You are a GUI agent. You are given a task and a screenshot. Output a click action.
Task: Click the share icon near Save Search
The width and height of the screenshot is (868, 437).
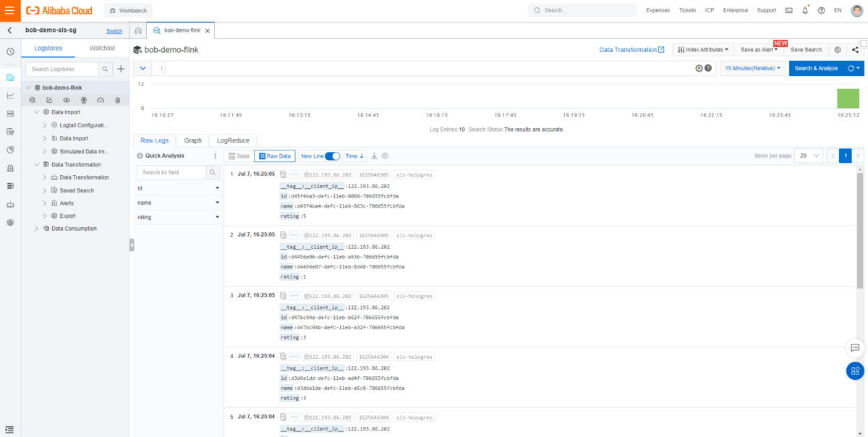[855, 49]
